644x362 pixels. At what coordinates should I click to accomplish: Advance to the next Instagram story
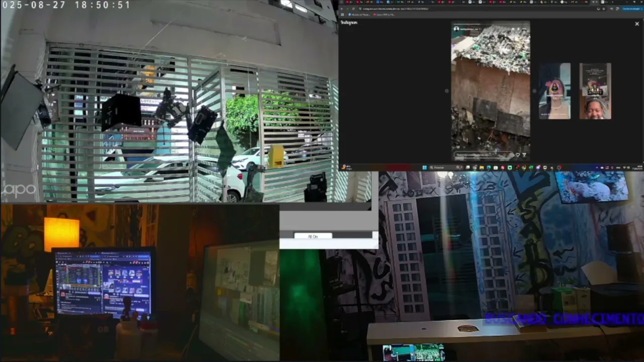tap(534, 91)
